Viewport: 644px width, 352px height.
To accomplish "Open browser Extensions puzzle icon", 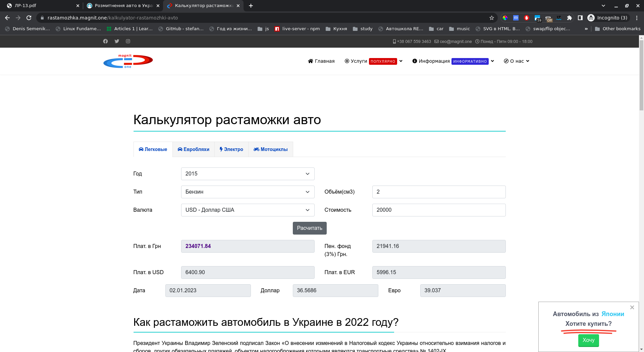I will [x=569, y=18].
